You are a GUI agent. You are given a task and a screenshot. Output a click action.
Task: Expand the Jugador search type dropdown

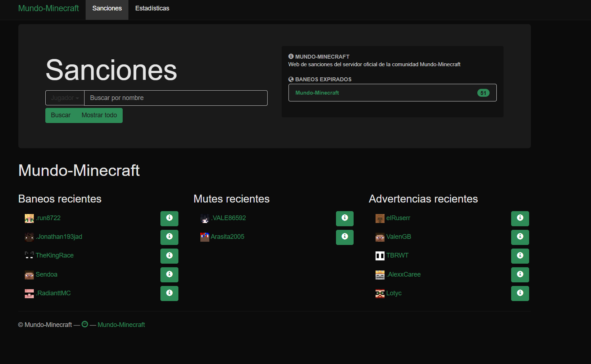[65, 98]
